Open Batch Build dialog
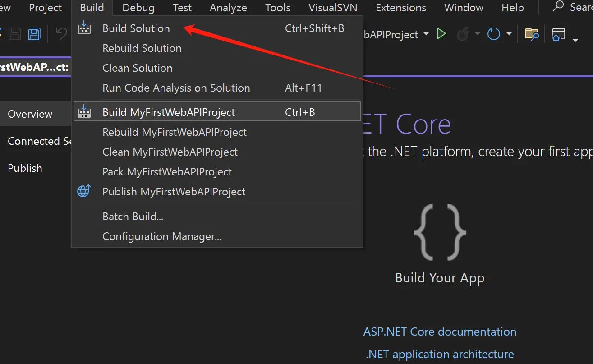Viewport: 593px width, 364px height. click(217, 216)
